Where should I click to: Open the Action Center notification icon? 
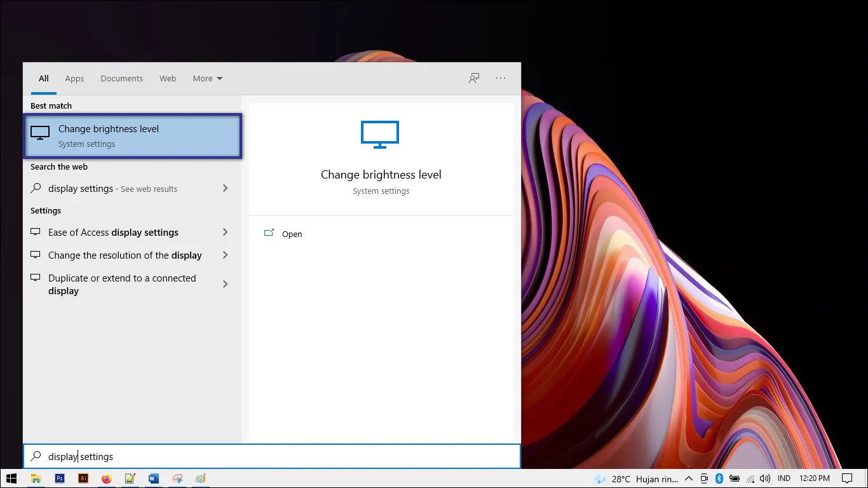click(848, 478)
